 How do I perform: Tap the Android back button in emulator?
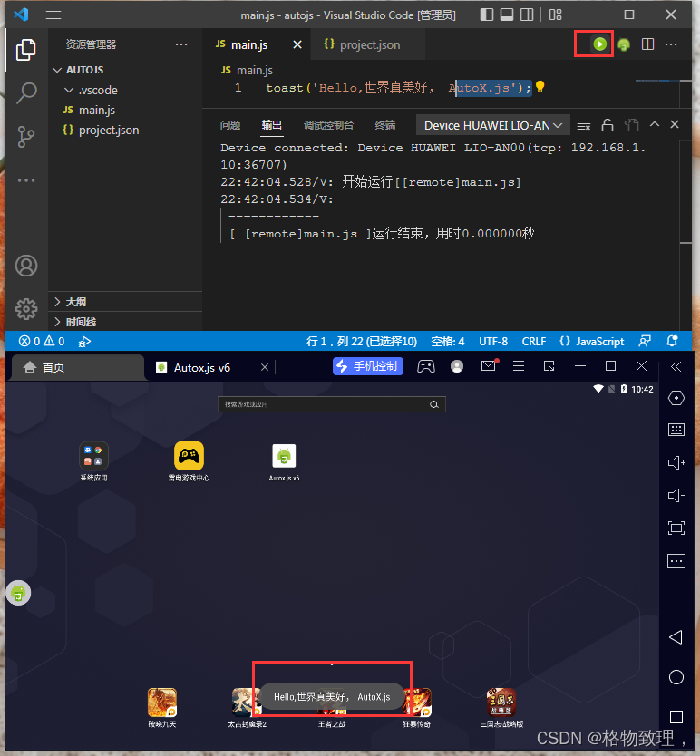click(x=676, y=637)
